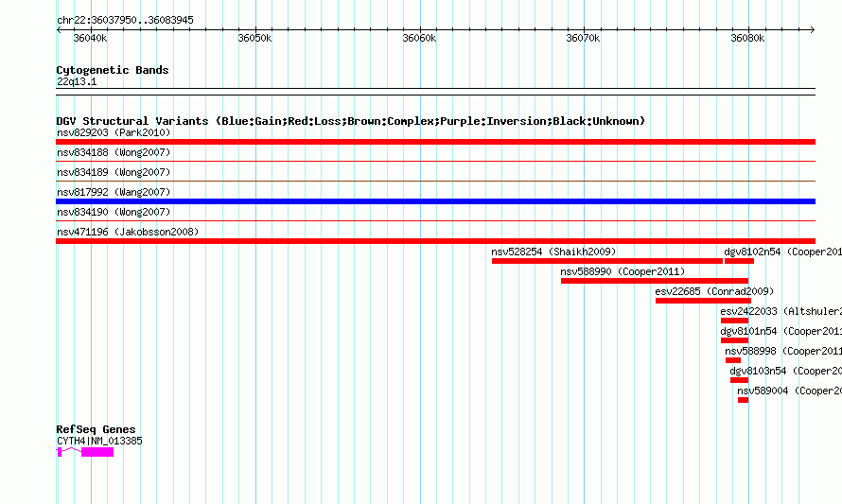Image resolution: width=842 pixels, height=504 pixels.
Task: Open the nsv588998 variant label
Action: [783, 351]
